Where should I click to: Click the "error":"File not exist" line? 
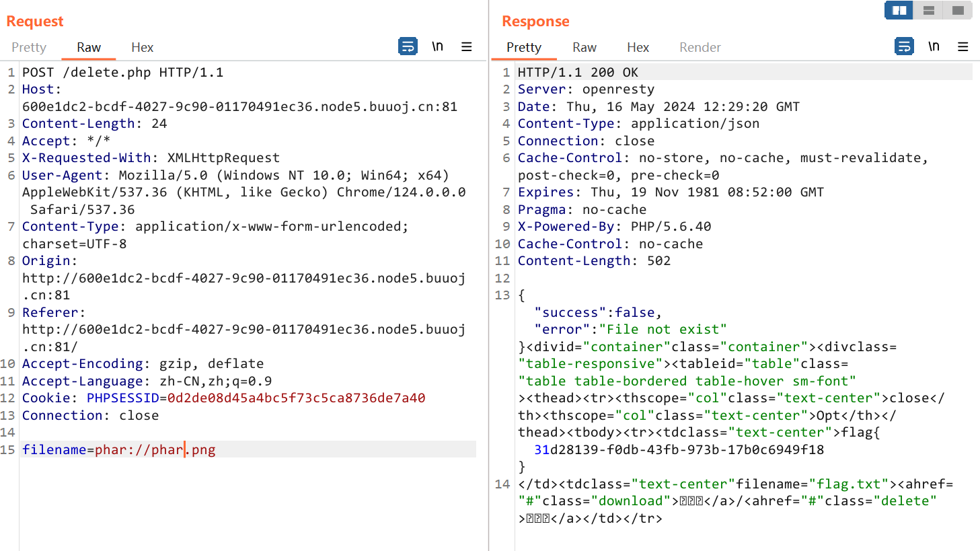point(631,329)
